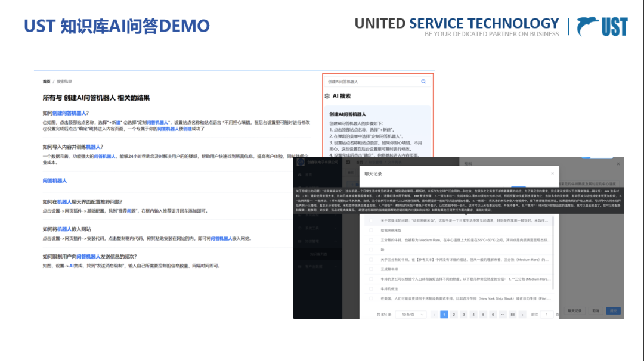Image resolution: width=644 pixels, height=361 pixels.
Task: Click the row text 三成熟牛排
Action: click(x=389, y=269)
